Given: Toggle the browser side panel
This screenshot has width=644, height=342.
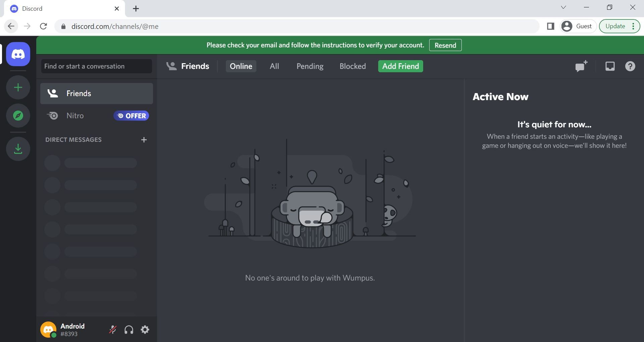Looking at the screenshot, I should click(x=550, y=26).
